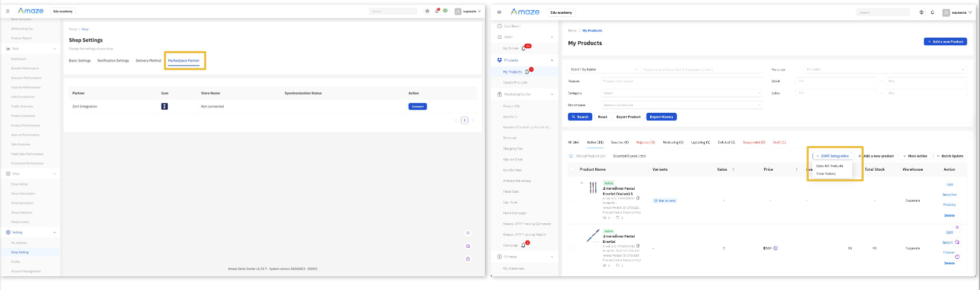
Task: Collapse the Setting section in Shop Settings sidebar
Action: 55,232
